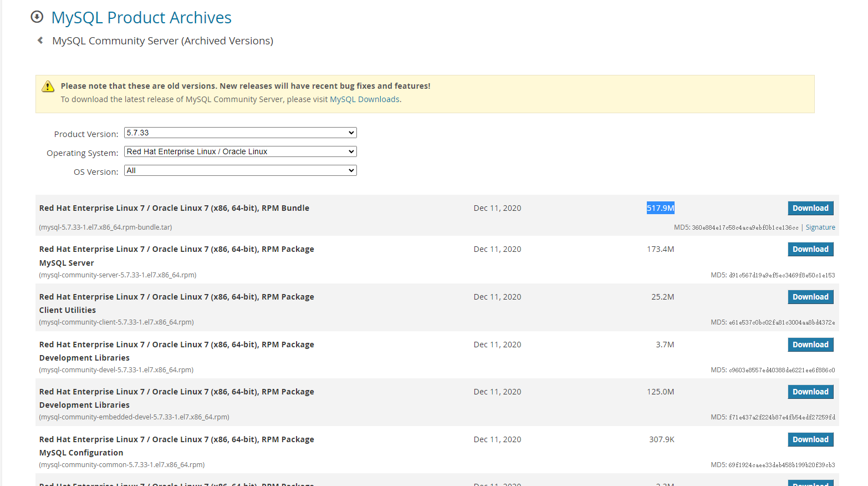
Task: Click the back arrow next to MySQL Community Server
Action: click(40, 40)
